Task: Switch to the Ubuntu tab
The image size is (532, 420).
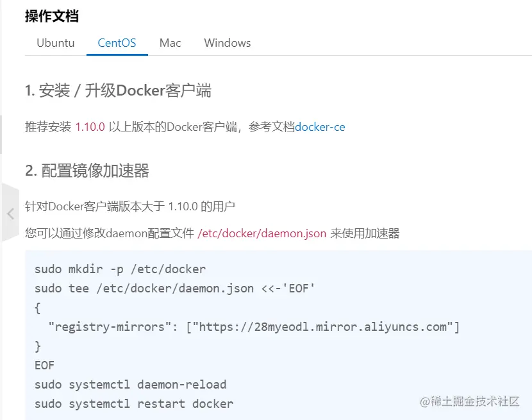Action: [56, 43]
